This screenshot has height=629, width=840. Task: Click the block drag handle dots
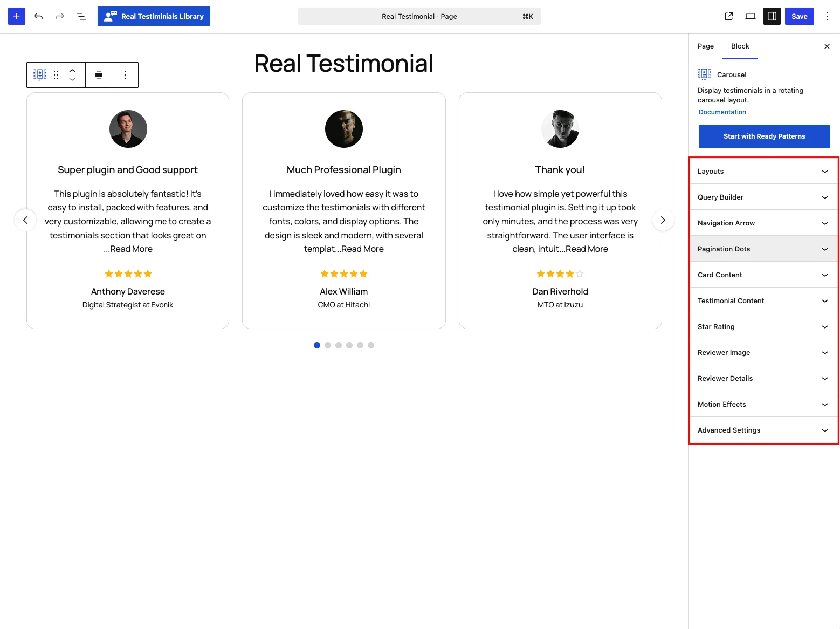pos(56,75)
